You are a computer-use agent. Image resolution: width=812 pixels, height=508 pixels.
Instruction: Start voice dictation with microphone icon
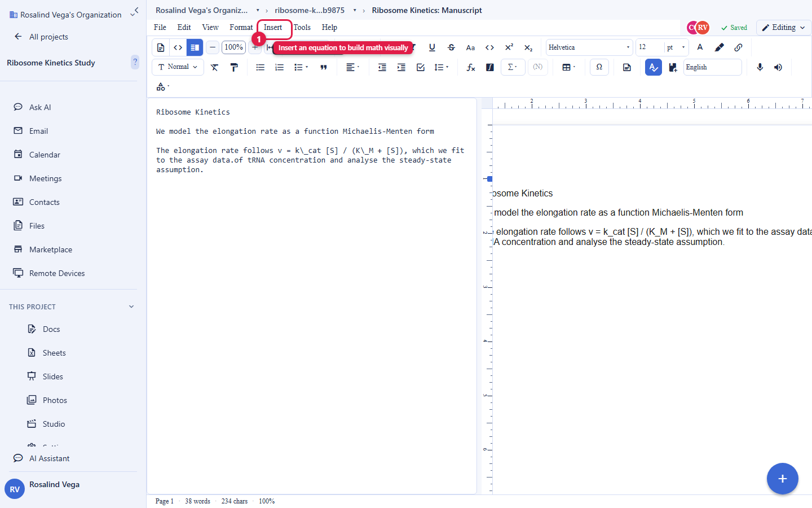760,67
